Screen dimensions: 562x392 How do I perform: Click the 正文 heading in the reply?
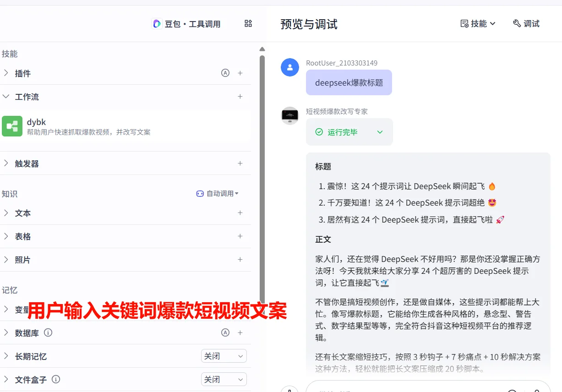(x=323, y=239)
